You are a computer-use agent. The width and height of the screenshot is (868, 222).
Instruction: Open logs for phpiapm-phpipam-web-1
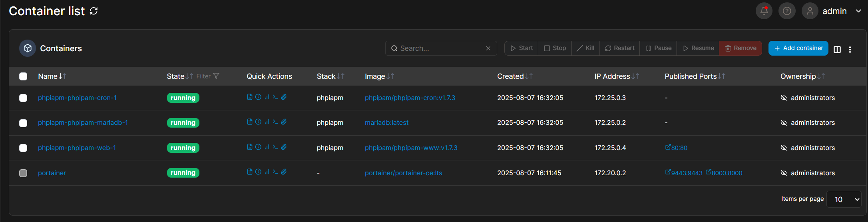[250, 147]
